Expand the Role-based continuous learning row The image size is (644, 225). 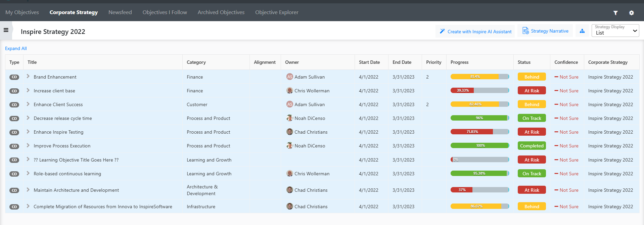click(28, 173)
